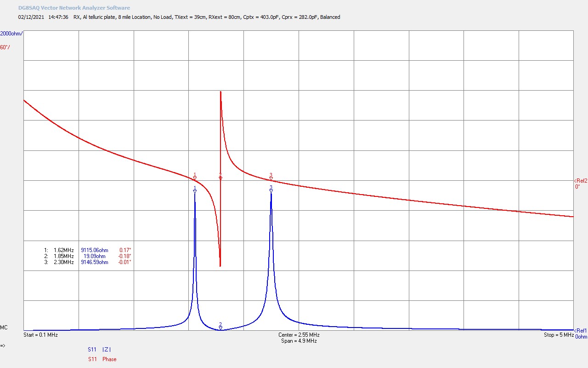Click the '9115.06ohm' impedance value
The width and height of the screenshot is (588, 368).
tap(95, 250)
